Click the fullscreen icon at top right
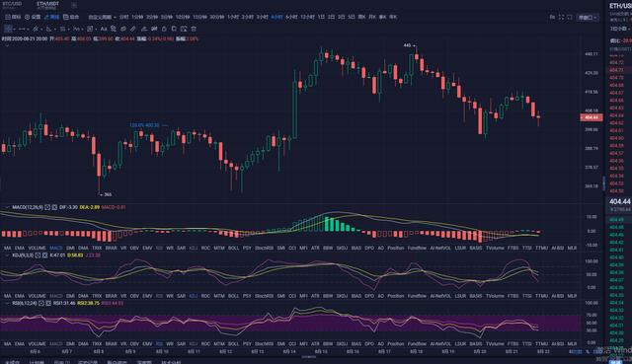The image size is (632, 364). pyautogui.click(x=561, y=17)
